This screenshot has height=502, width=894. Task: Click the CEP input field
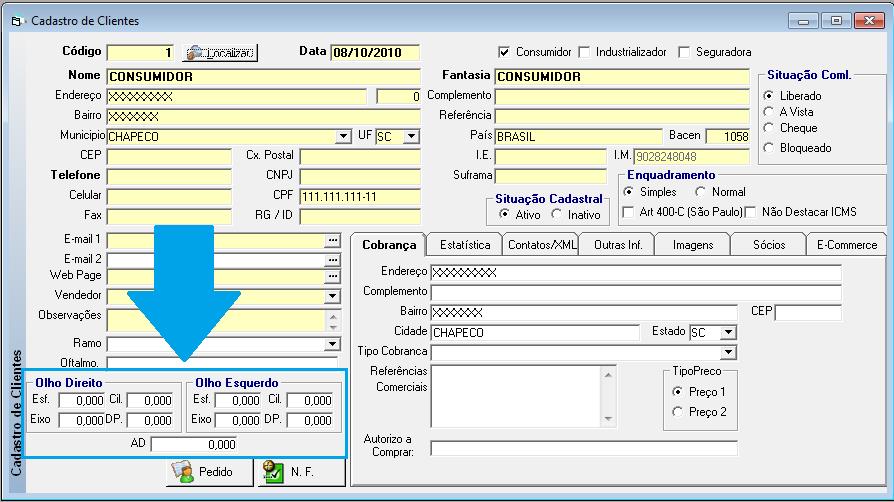point(169,156)
